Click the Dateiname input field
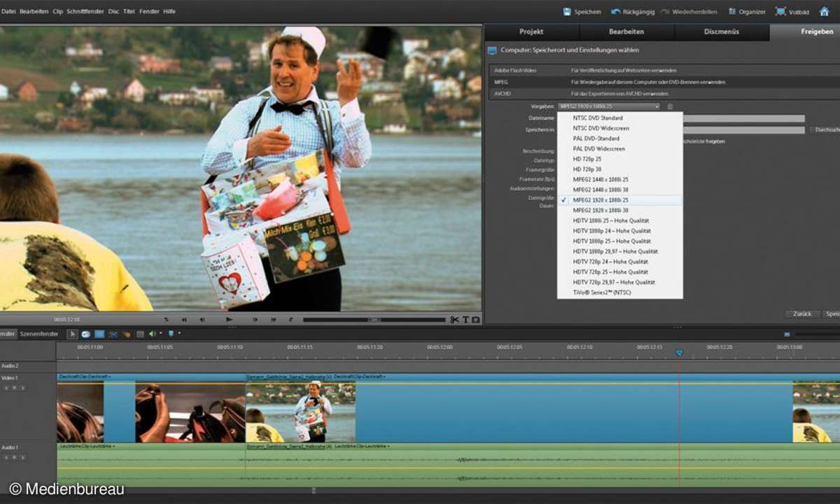Viewport: 840px width, 504px height. tap(743, 119)
